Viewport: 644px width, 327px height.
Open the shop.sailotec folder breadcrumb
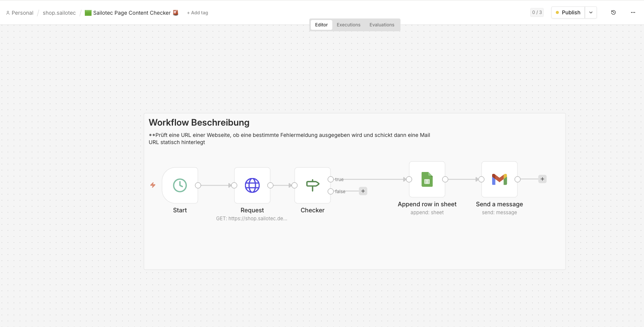pos(59,13)
